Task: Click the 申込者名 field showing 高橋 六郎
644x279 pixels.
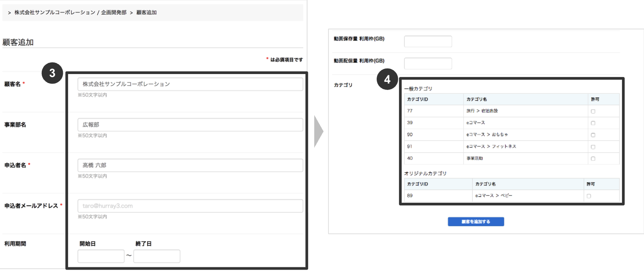Action: point(190,165)
